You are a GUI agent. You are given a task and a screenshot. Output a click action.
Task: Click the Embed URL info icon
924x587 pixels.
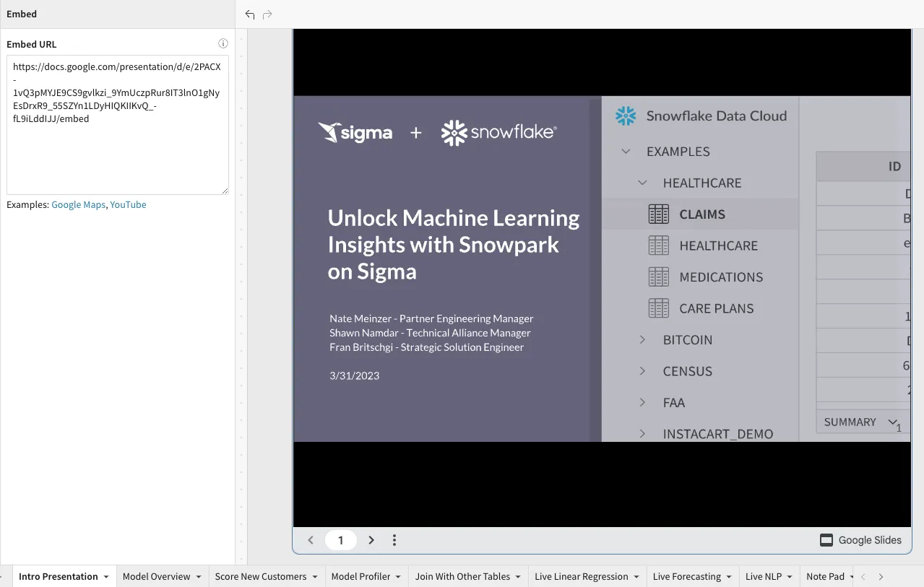pos(223,44)
